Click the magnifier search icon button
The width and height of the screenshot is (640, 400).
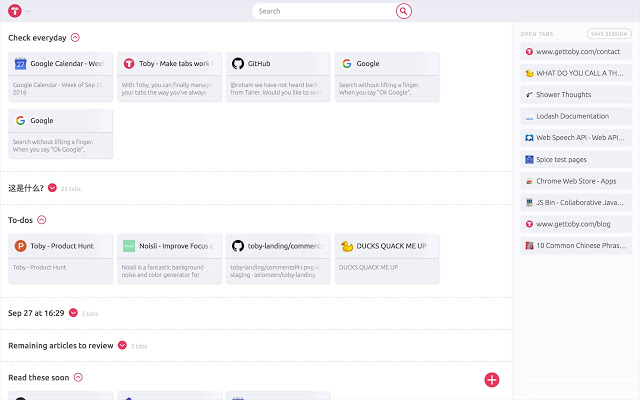pos(403,11)
